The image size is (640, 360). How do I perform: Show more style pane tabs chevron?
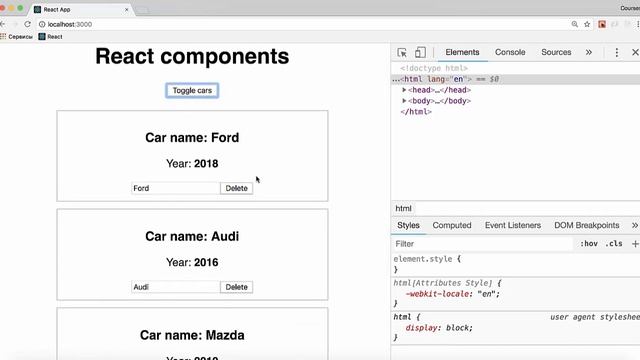click(x=635, y=225)
